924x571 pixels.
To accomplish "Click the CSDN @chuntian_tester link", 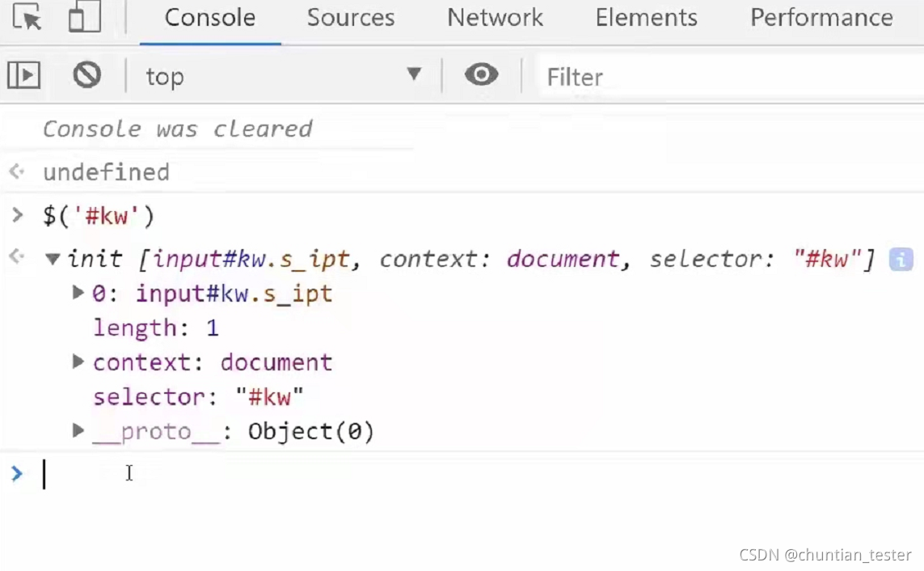I will [825, 555].
